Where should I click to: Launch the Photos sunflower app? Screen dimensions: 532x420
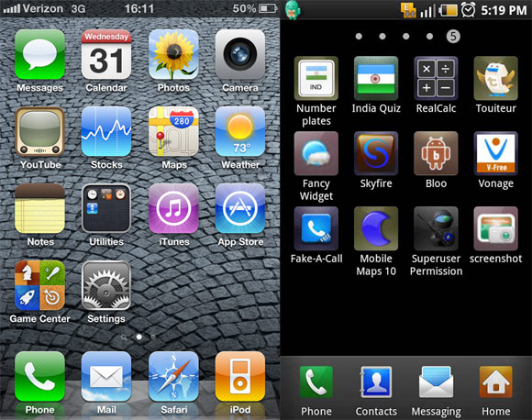point(173,55)
